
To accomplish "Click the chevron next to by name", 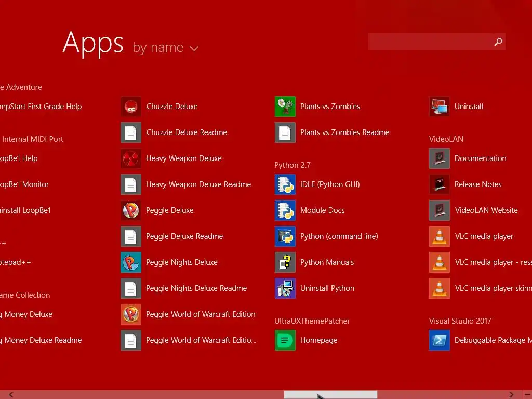I will click(x=194, y=48).
